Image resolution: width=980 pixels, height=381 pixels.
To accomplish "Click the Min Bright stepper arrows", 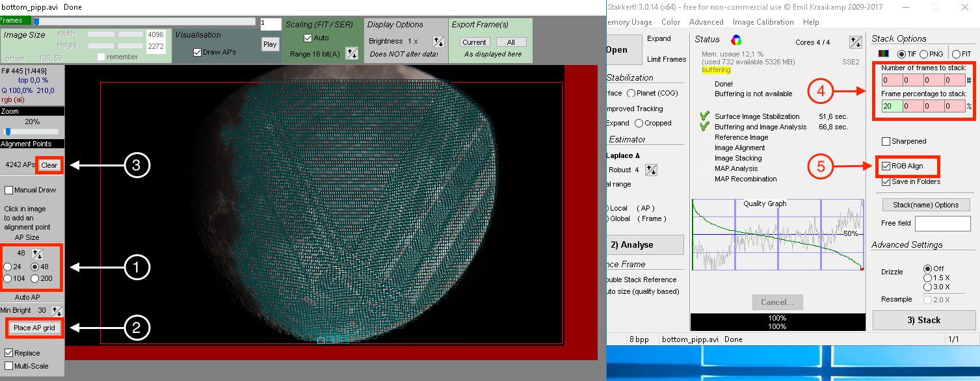I will (57, 311).
